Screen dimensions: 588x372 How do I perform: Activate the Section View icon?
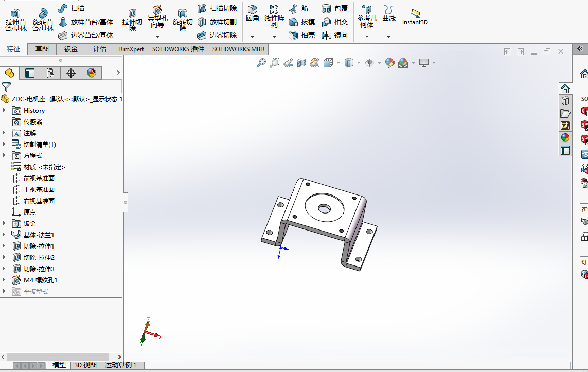pos(301,63)
